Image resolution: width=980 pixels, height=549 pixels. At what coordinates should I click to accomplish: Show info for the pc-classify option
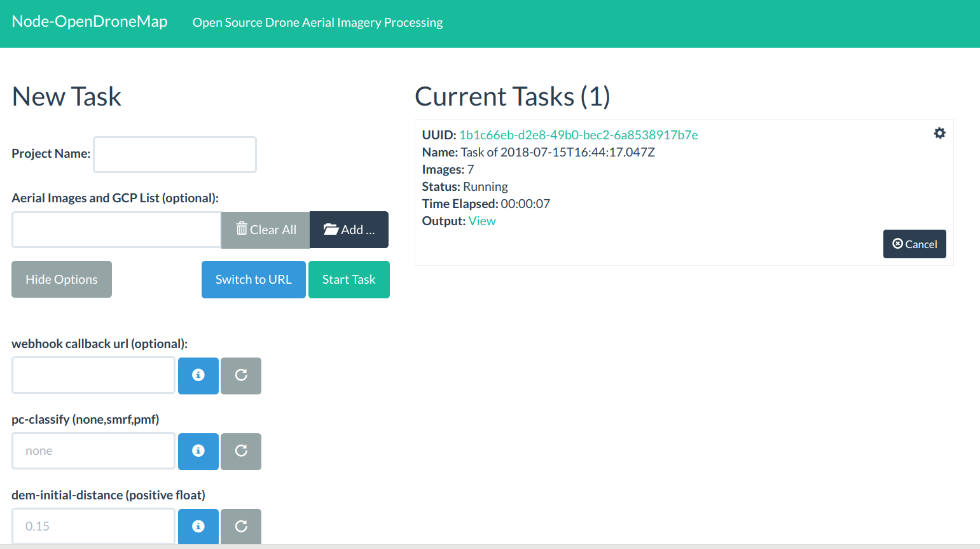tap(198, 451)
